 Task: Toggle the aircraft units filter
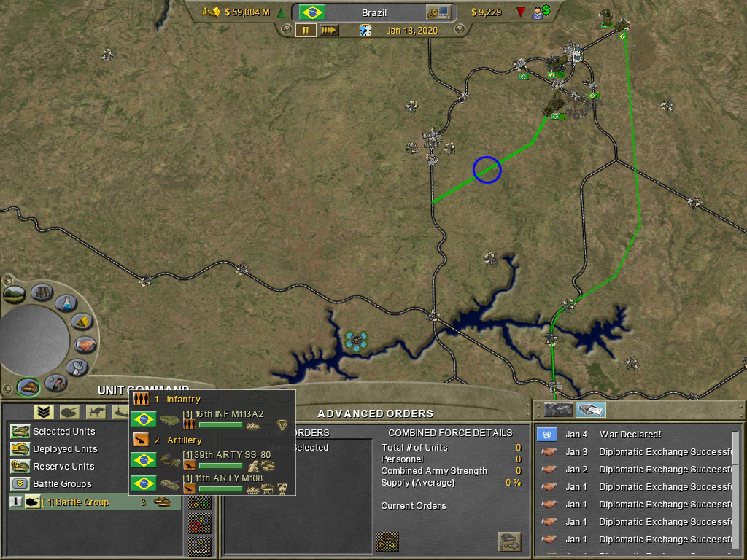point(96,411)
